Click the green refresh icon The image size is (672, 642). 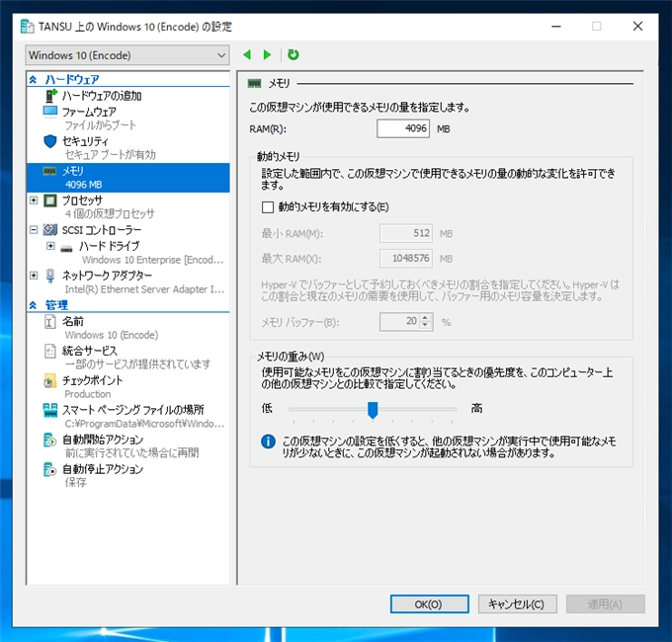click(294, 55)
